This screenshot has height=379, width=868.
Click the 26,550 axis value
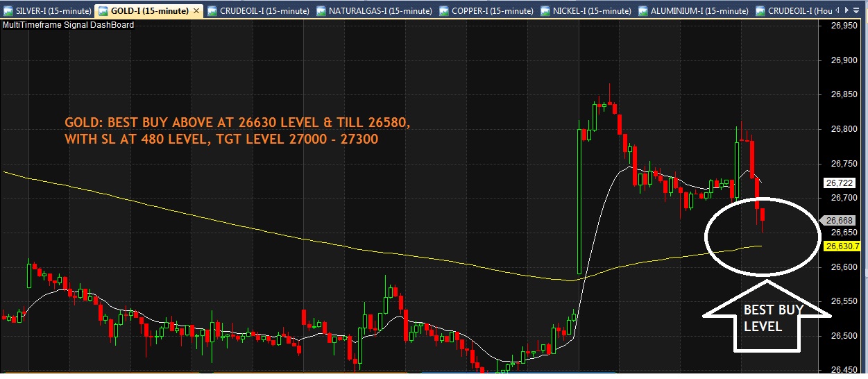[845, 301]
